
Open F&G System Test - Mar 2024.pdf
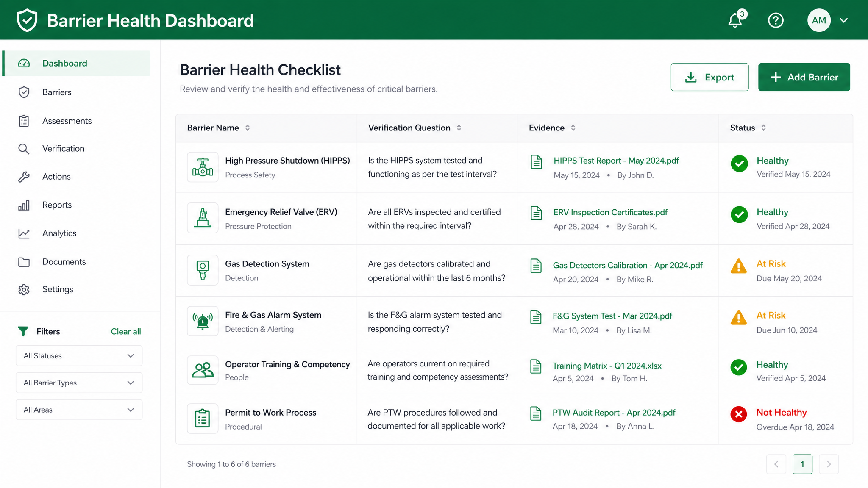click(x=612, y=316)
